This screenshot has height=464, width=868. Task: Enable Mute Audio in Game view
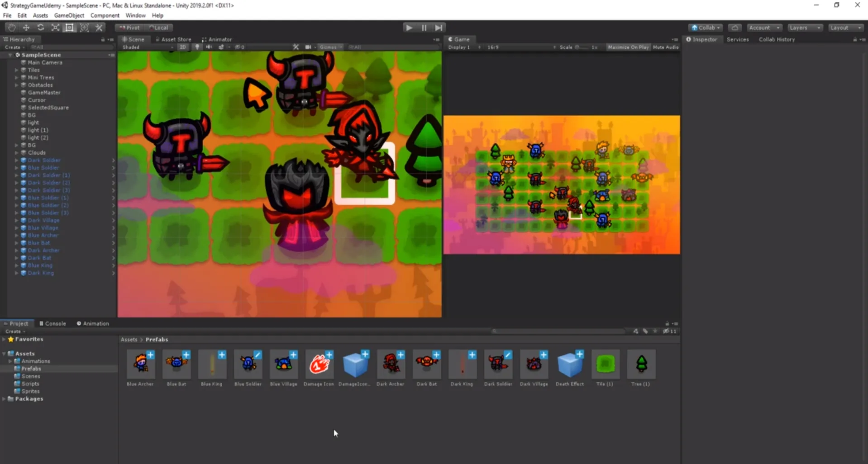pos(665,47)
